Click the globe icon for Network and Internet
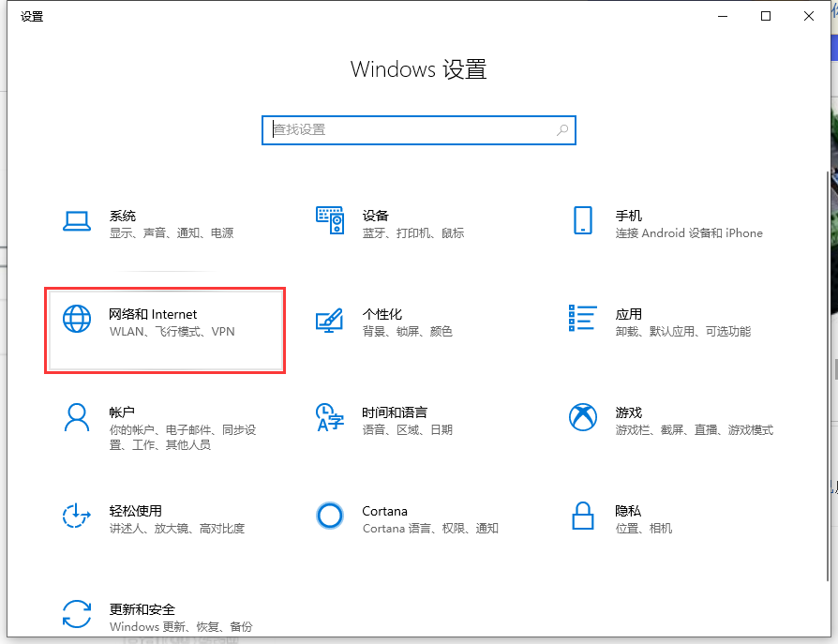Image resolution: width=838 pixels, height=644 pixels. point(76,319)
